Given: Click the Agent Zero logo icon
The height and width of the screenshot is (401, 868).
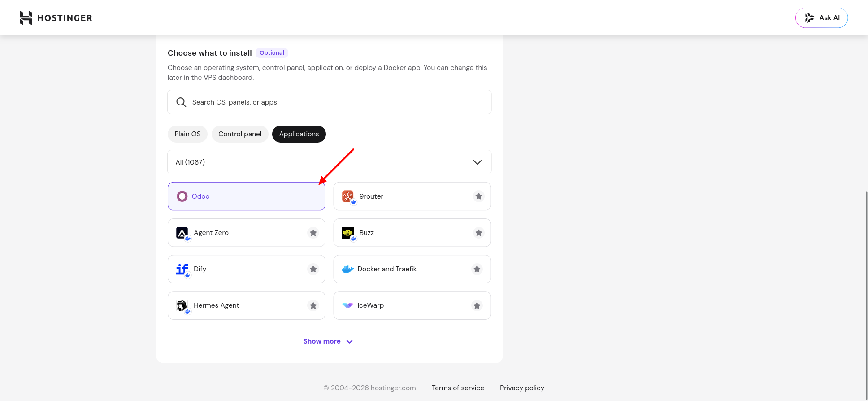Looking at the screenshot, I should [182, 233].
